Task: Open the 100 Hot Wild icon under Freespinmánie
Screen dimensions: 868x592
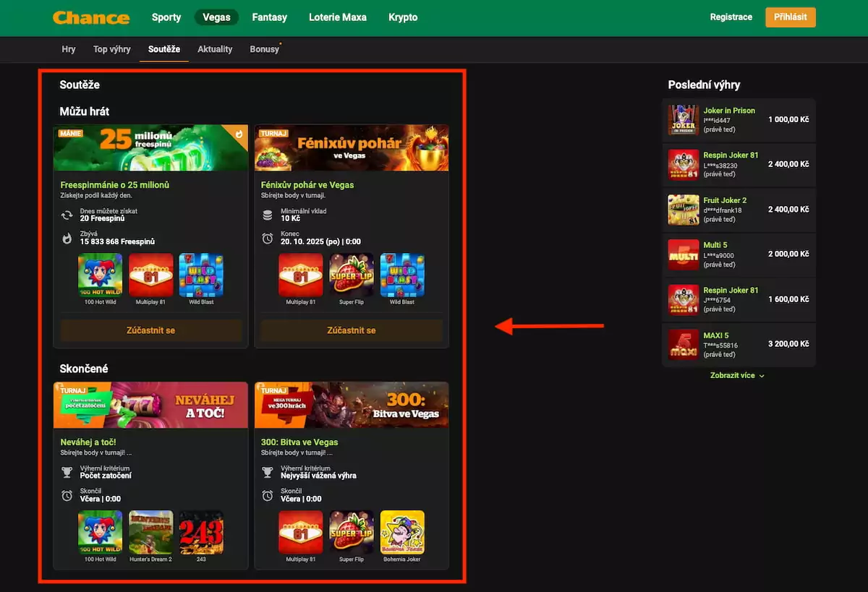Action: click(100, 275)
